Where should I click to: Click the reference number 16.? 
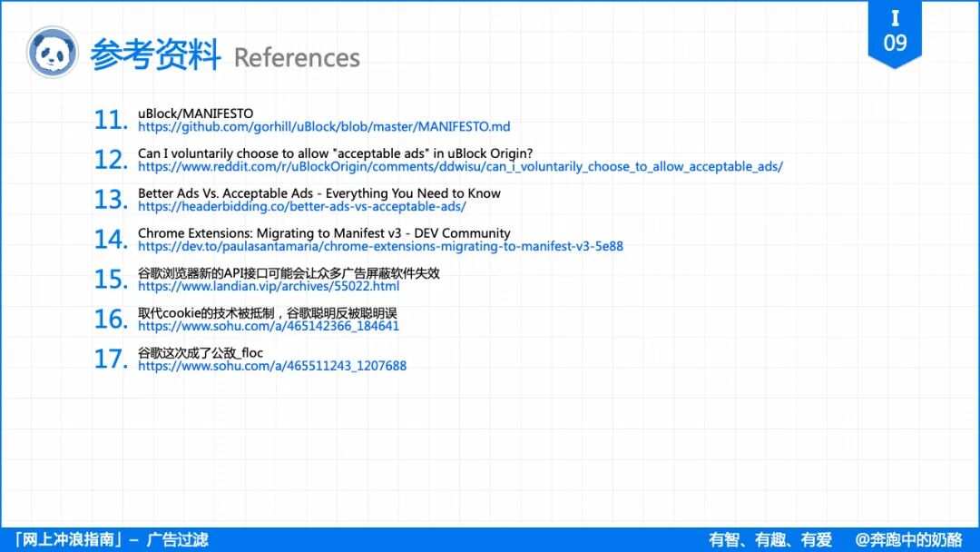111,320
